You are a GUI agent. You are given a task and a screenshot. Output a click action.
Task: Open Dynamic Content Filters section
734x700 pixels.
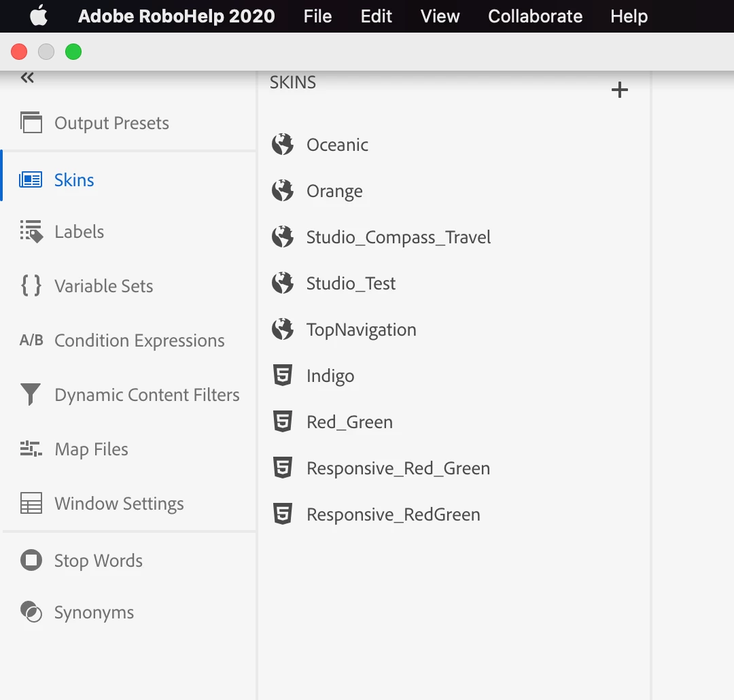click(x=147, y=395)
